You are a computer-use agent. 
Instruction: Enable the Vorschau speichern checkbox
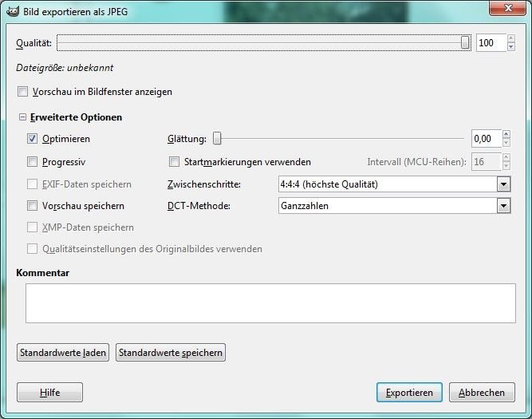[32, 205]
